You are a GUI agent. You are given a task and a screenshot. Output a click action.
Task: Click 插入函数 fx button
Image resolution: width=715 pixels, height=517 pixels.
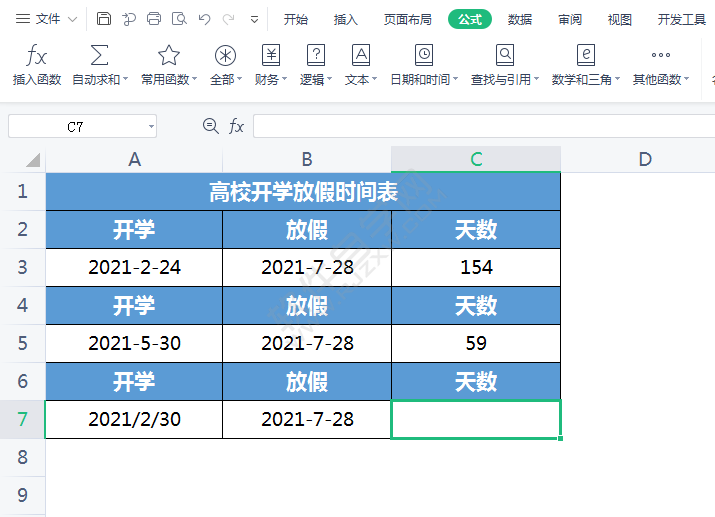coord(37,65)
